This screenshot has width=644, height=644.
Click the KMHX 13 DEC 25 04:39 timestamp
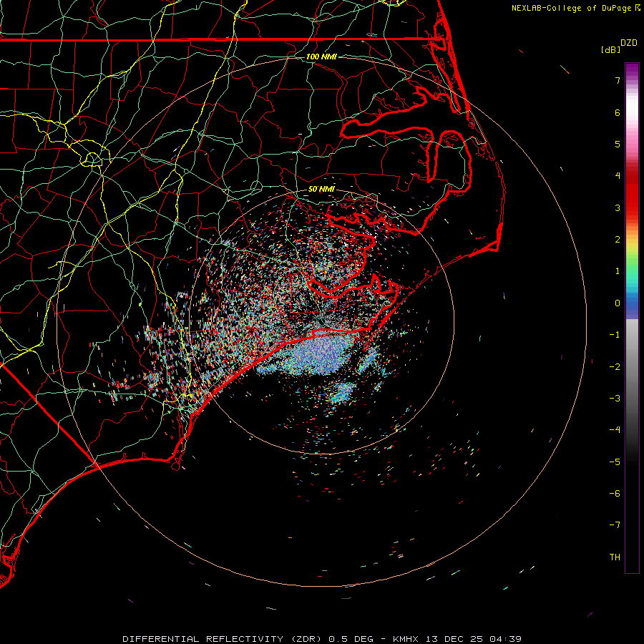point(457,639)
